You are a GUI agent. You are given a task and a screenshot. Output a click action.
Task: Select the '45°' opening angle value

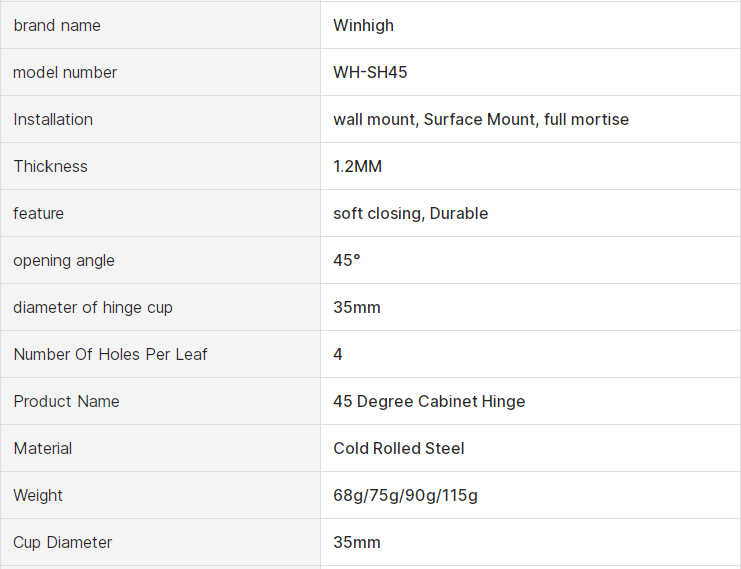346,261
